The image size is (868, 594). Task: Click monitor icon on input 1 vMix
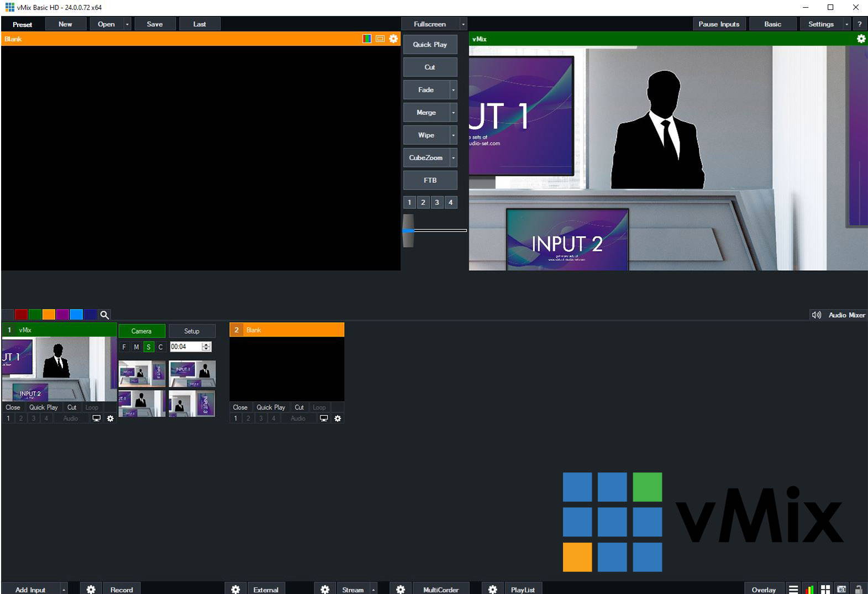(97, 418)
